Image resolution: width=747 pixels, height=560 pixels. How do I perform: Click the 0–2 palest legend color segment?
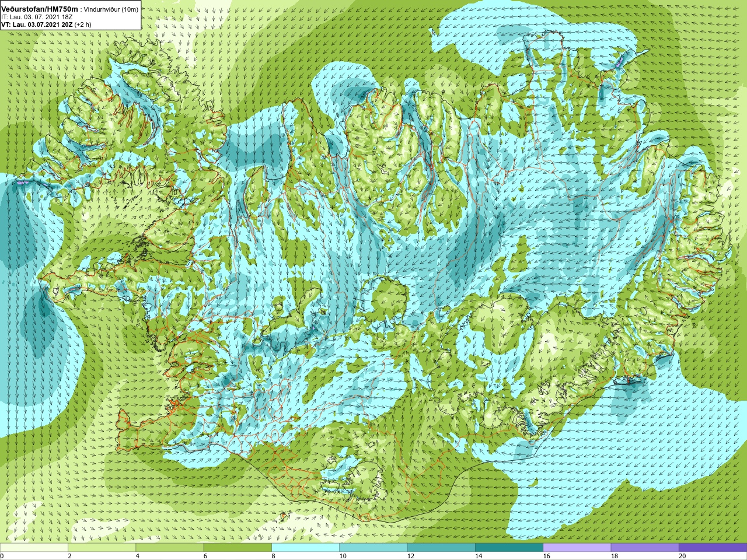34,548
